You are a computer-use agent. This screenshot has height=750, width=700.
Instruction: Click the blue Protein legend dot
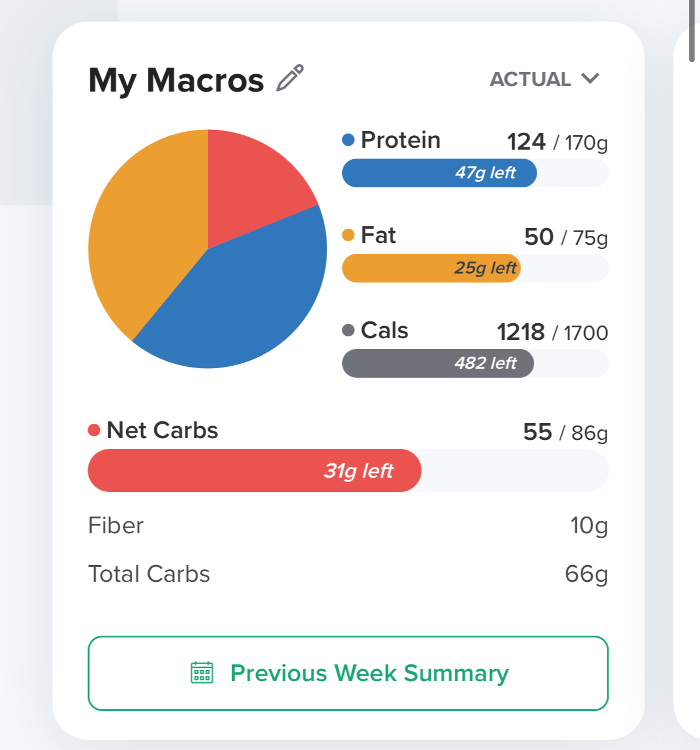[348, 140]
